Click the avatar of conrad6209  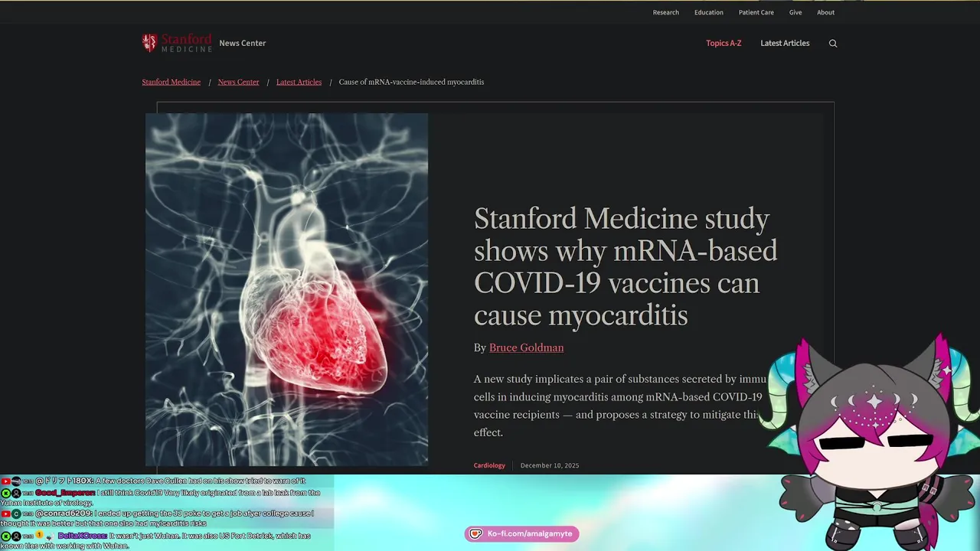coord(16,514)
